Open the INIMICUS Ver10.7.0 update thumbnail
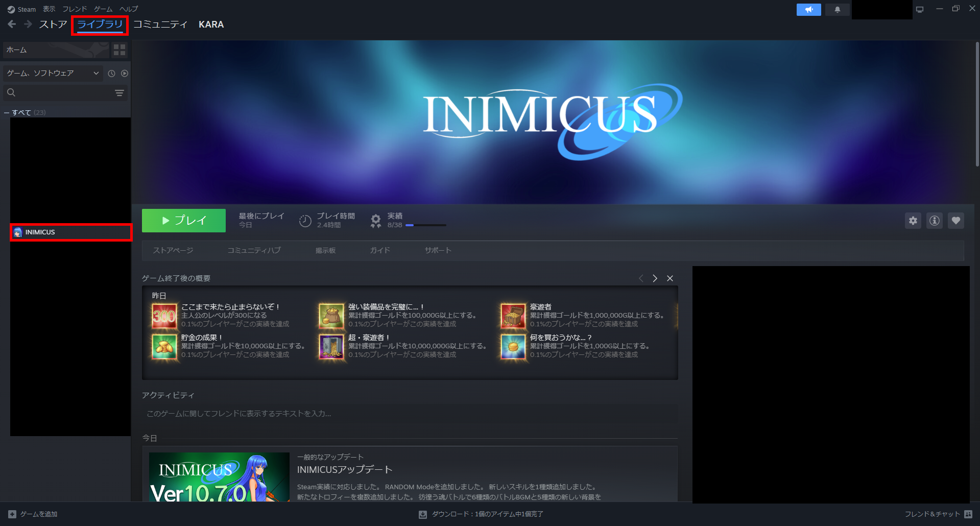 219,477
